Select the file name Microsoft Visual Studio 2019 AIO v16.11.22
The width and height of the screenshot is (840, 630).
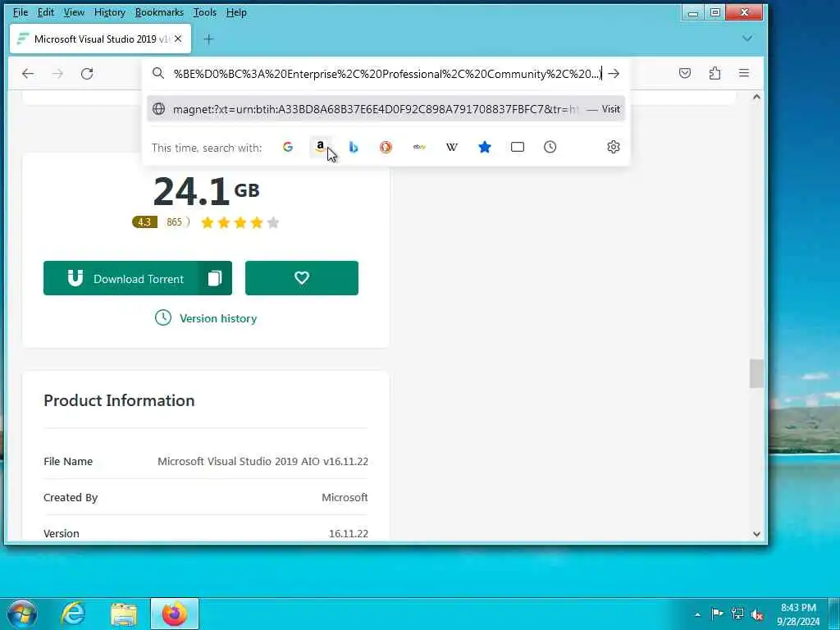coord(262,461)
